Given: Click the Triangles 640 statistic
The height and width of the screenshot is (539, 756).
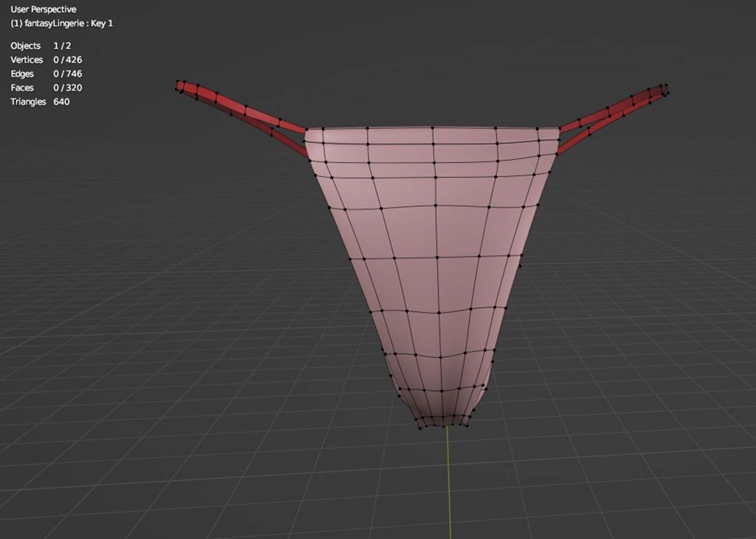Looking at the screenshot, I should (x=40, y=102).
